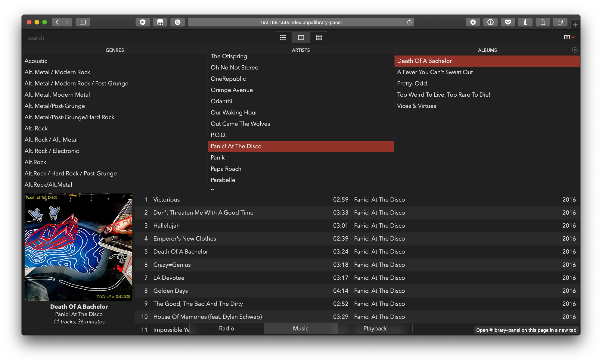Show Safari downloads

pyautogui.click(x=473, y=22)
